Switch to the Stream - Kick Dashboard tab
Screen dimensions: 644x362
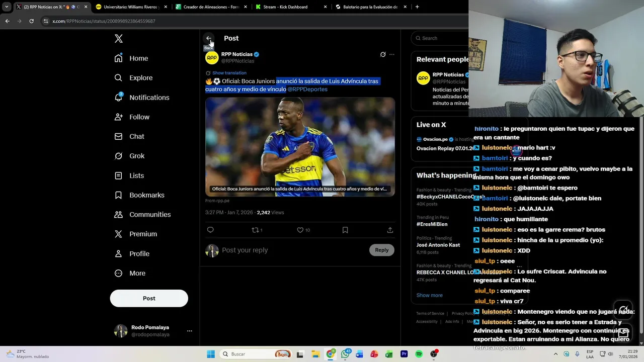tap(290, 7)
